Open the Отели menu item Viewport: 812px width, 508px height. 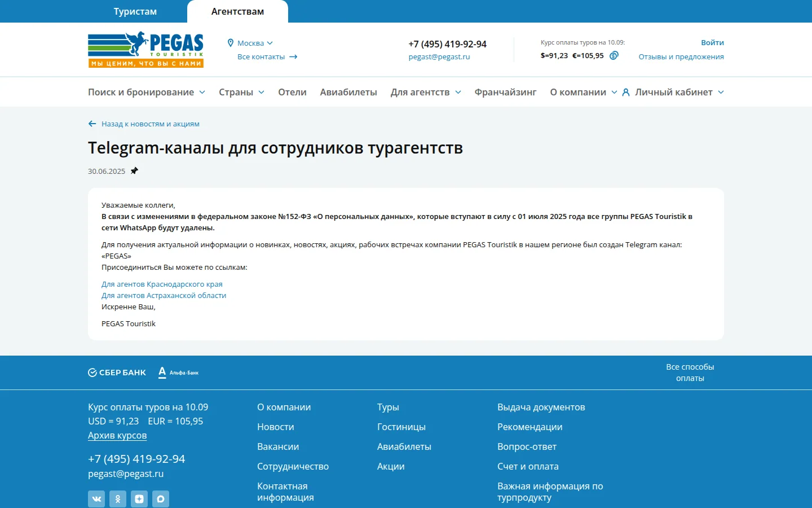point(292,92)
